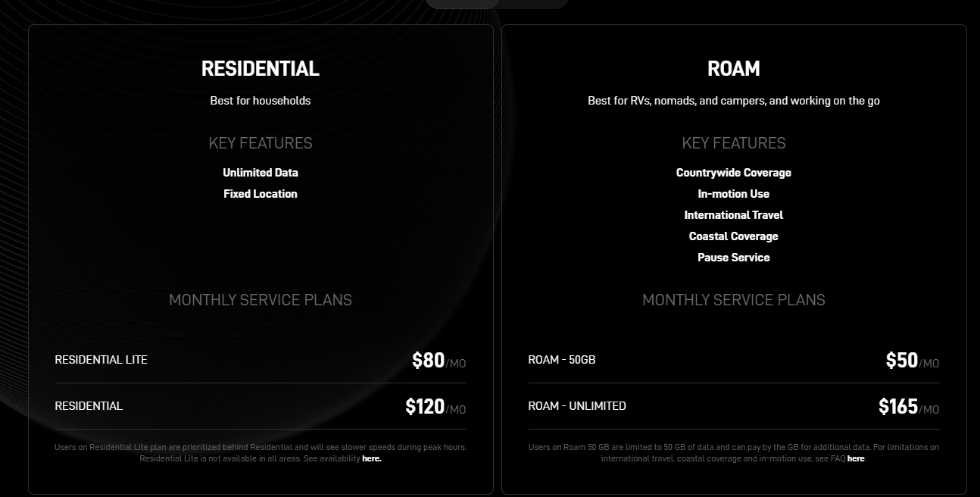Click the In-motion Use feature
The image size is (980, 497).
(x=734, y=194)
